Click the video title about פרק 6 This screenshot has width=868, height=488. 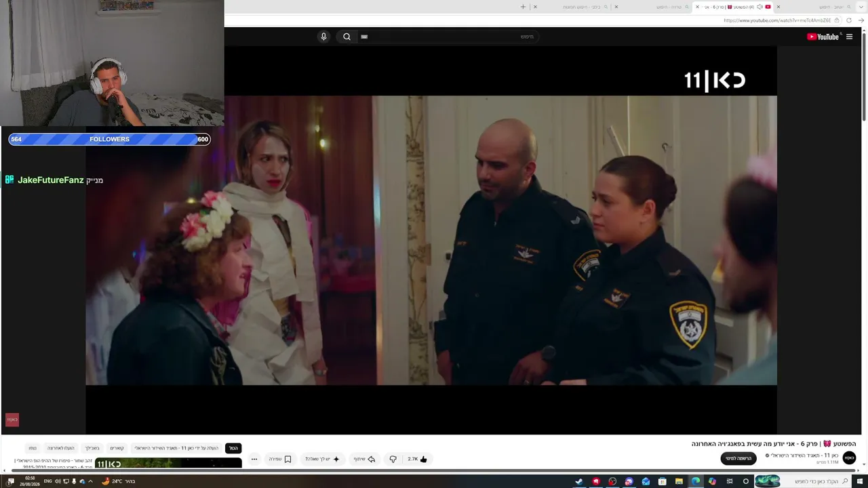(x=774, y=444)
